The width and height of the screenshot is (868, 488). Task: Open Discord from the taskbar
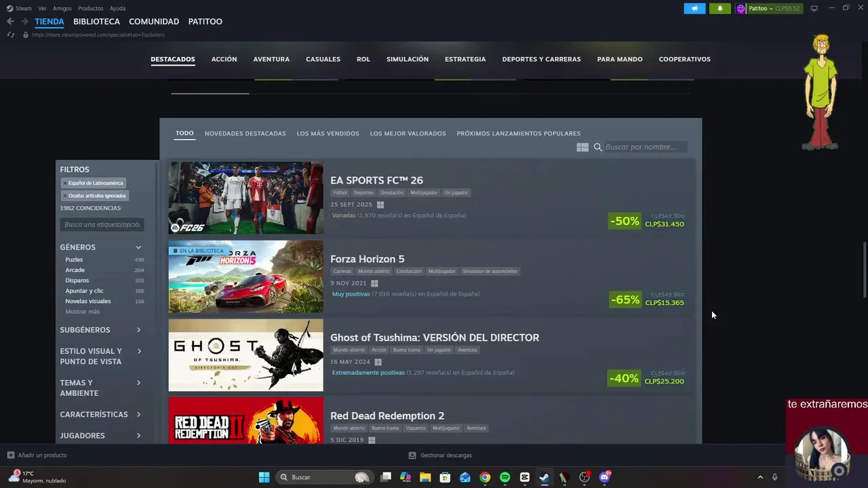(604, 477)
